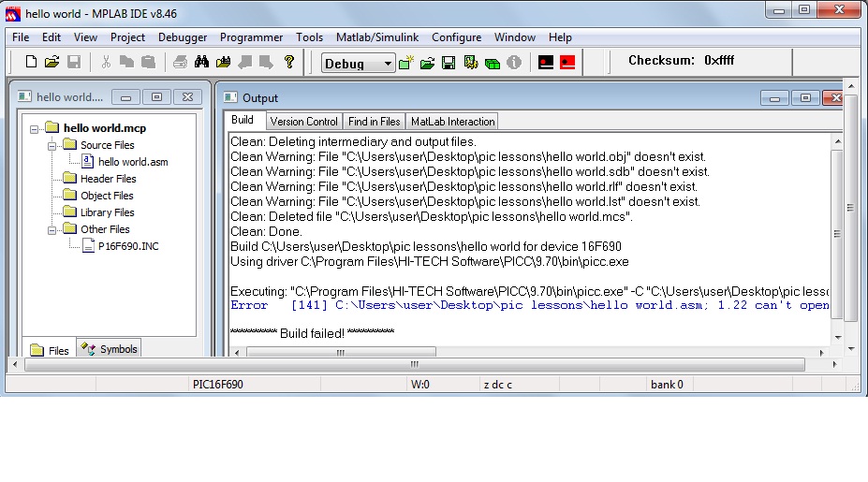Open the Edit menu
The height and width of the screenshot is (482, 868).
[x=51, y=37]
